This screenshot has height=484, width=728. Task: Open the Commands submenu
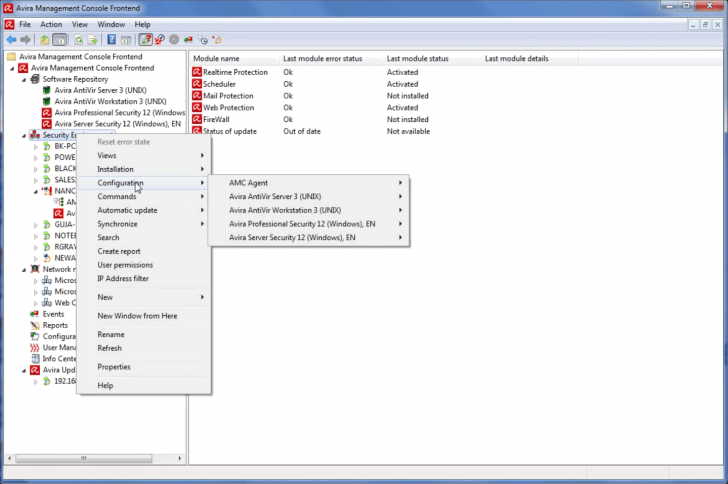point(144,196)
